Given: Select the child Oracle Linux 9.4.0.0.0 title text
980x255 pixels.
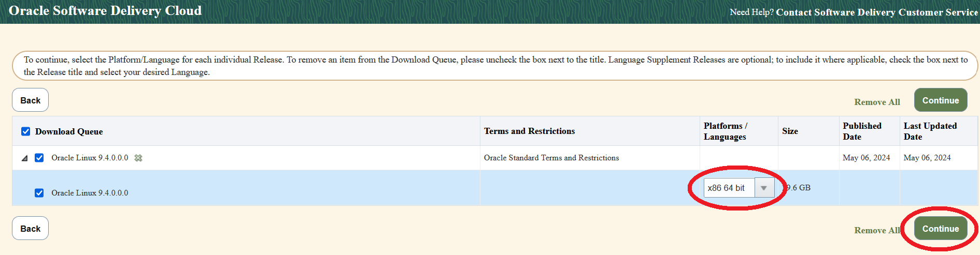Looking at the screenshot, I should (90, 193).
